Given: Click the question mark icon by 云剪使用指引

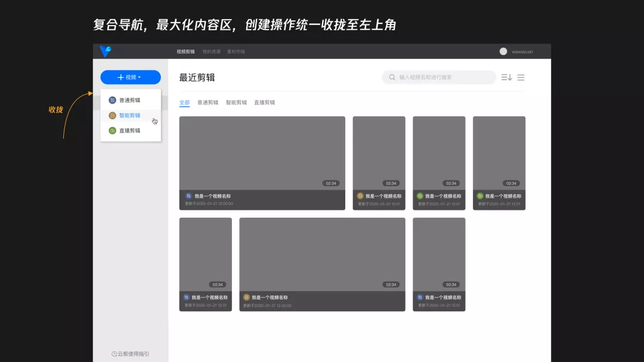Looking at the screenshot, I should pos(114,354).
